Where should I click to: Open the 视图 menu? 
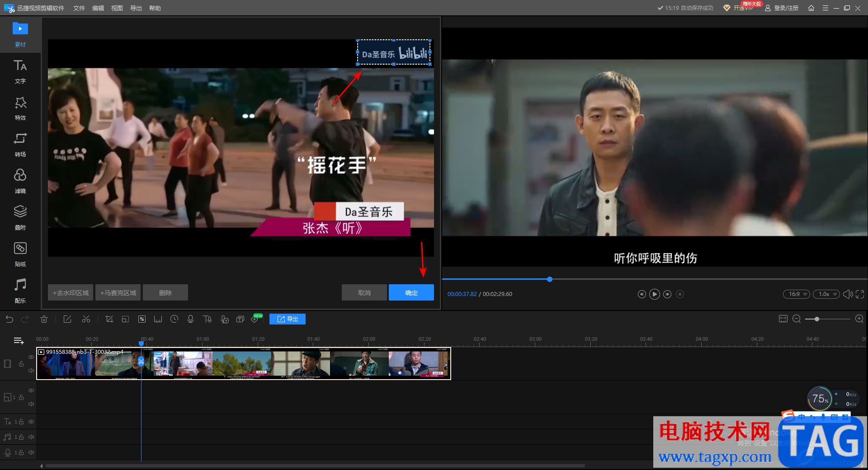click(x=117, y=8)
